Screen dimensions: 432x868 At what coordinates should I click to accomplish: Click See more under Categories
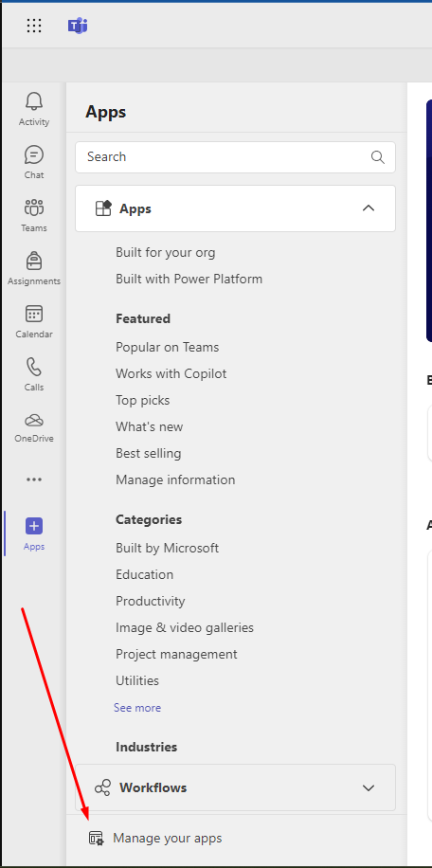137,708
